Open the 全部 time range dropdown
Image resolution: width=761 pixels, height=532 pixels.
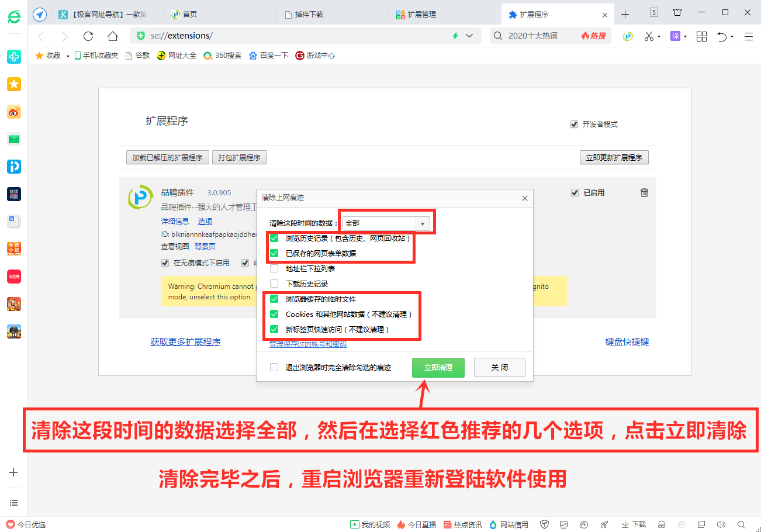pyautogui.click(x=423, y=223)
